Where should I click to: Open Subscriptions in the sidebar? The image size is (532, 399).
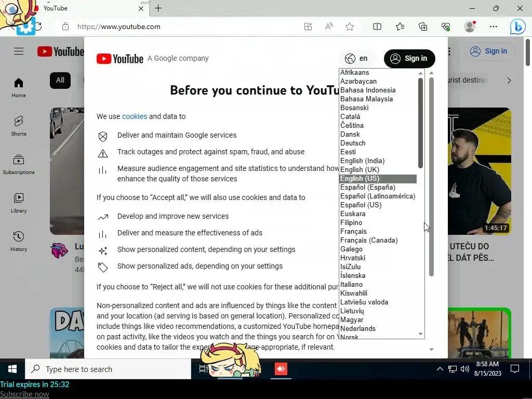point(19,164)
